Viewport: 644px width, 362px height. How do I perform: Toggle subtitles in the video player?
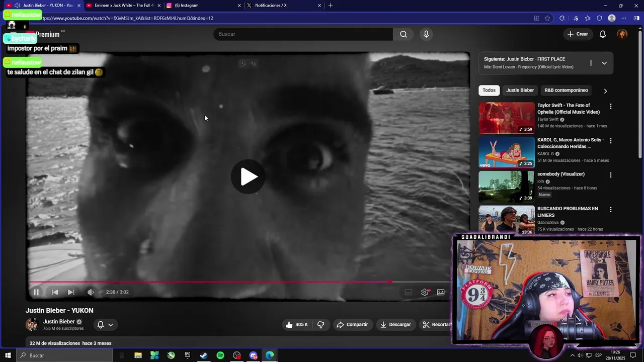tap(409, 292)
